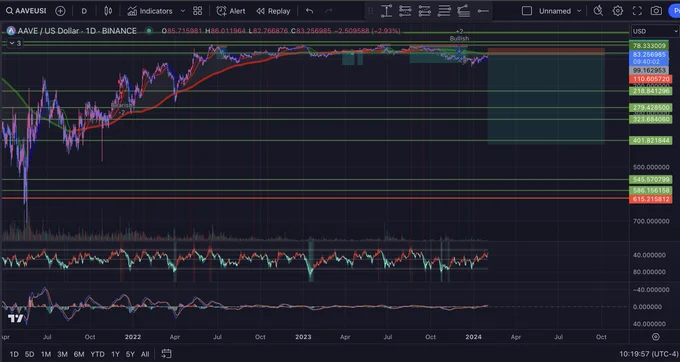Viewport: 680px width, 362px height.
Task: Set range to All
Action: pyautogui.click(x=145, y=354)
